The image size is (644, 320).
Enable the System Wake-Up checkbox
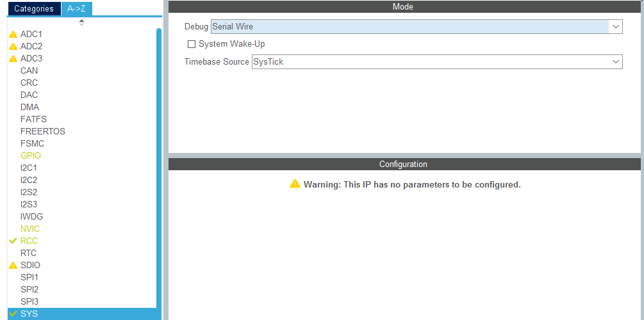coord(192,44)
